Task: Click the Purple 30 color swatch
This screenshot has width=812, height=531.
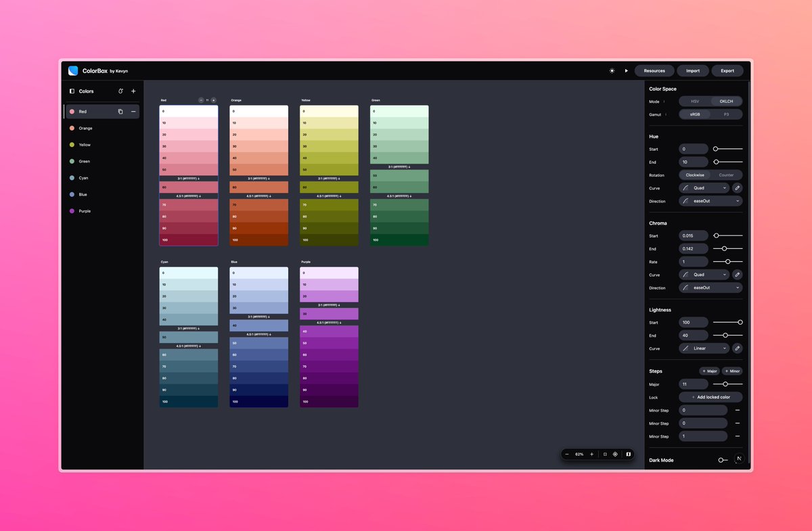Action: (x=329, y=314)
